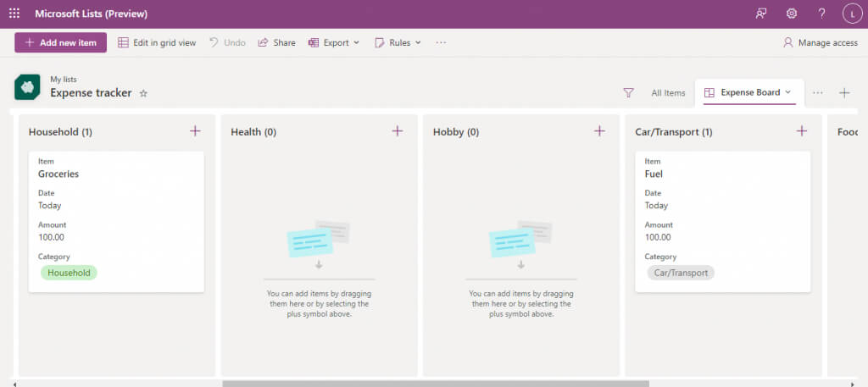The height and width of the screenshot is (387, 868).
Task: Click Manage access
Action: pos(821,42)
